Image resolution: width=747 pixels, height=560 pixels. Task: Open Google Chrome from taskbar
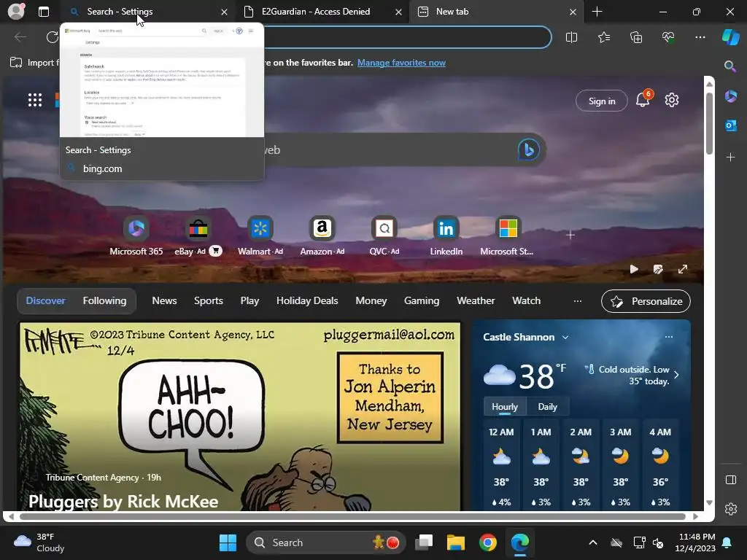487,542
